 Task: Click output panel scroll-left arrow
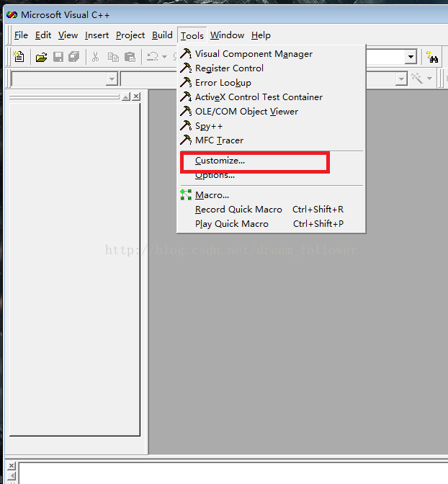tap(12, 475)
